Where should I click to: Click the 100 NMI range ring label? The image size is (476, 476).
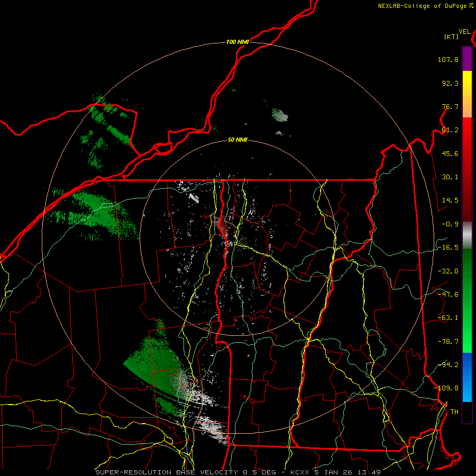pyautogui.click(x=237, y=42)
